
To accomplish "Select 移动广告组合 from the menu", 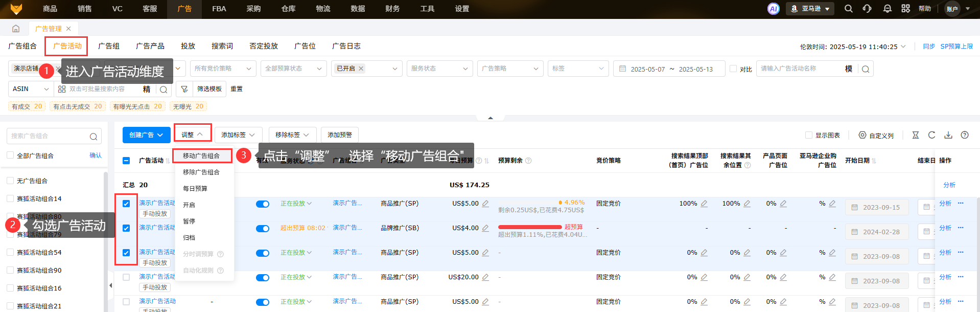I will [201, 155].
